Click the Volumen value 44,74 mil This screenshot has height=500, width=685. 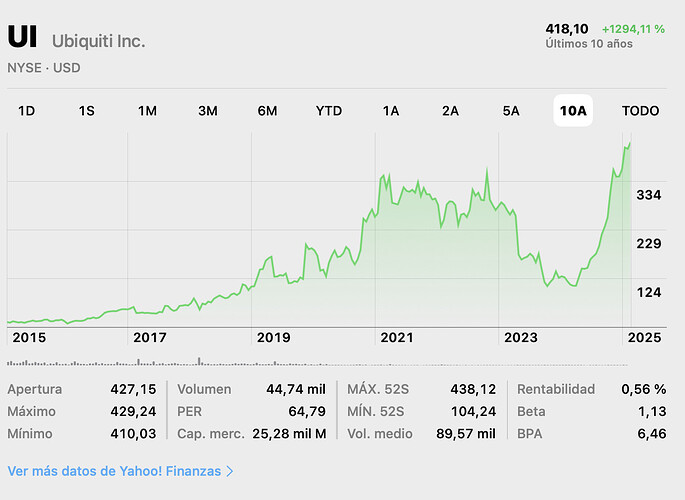point(296,389)
